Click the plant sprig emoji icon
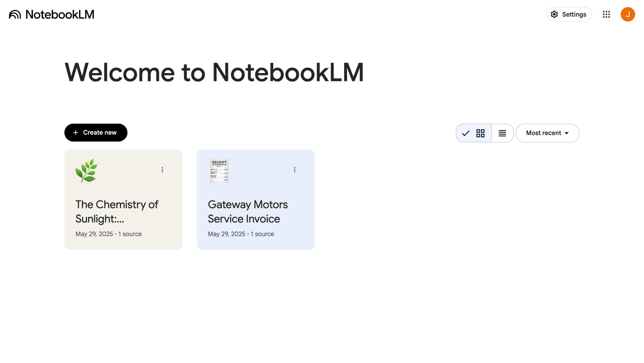The image size is (644, 363). pyautogui.click(x=86, y=171)
